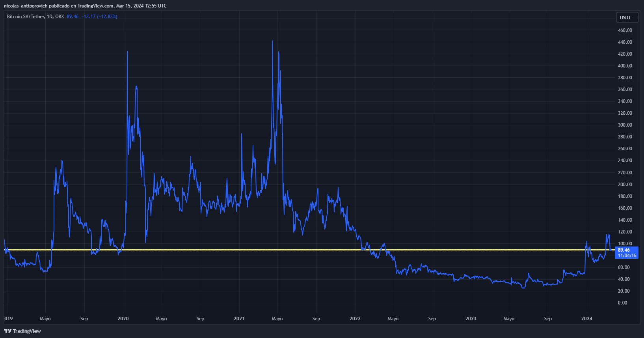Click the blue 89.46 price axis tag
The image size is (644, 338).
coord(624,250)
